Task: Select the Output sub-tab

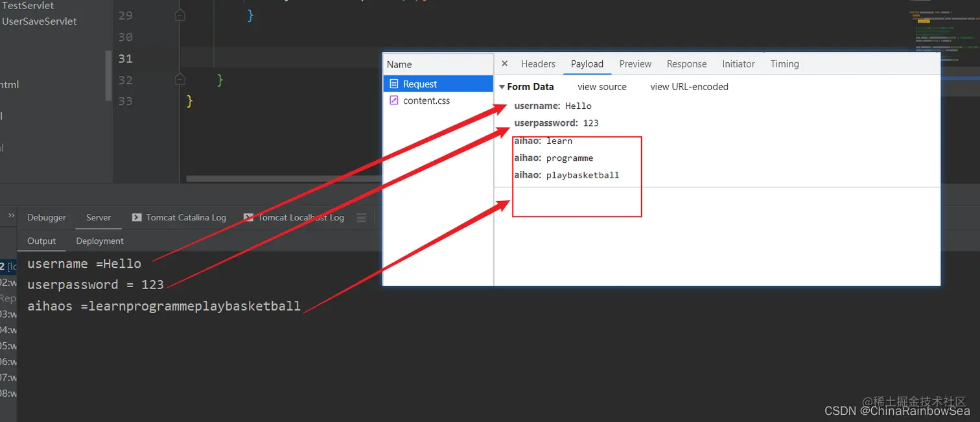Action: click(41, 241)
